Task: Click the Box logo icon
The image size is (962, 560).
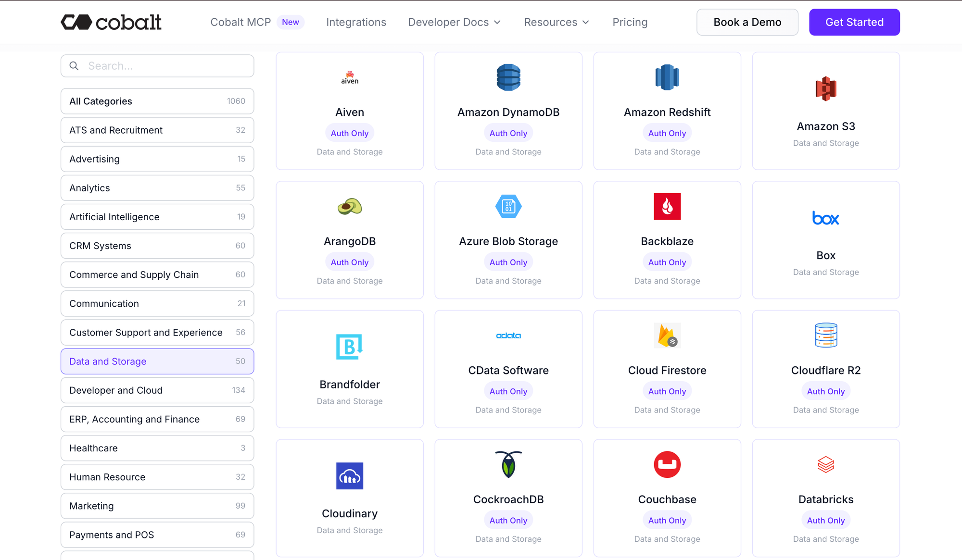Action: click(x=826, y=218)
